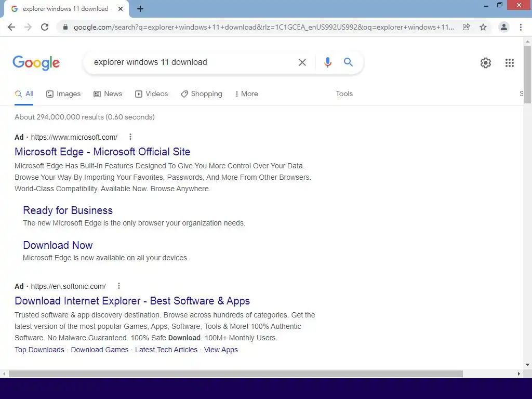Open the 'Download Games' sitelink
532x399 pixels.
coord(100,350)
